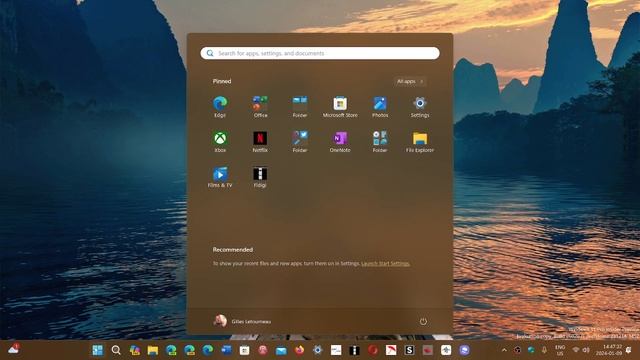
Task: Open Wi-Fi network status in tray
Action: (576, 350)
